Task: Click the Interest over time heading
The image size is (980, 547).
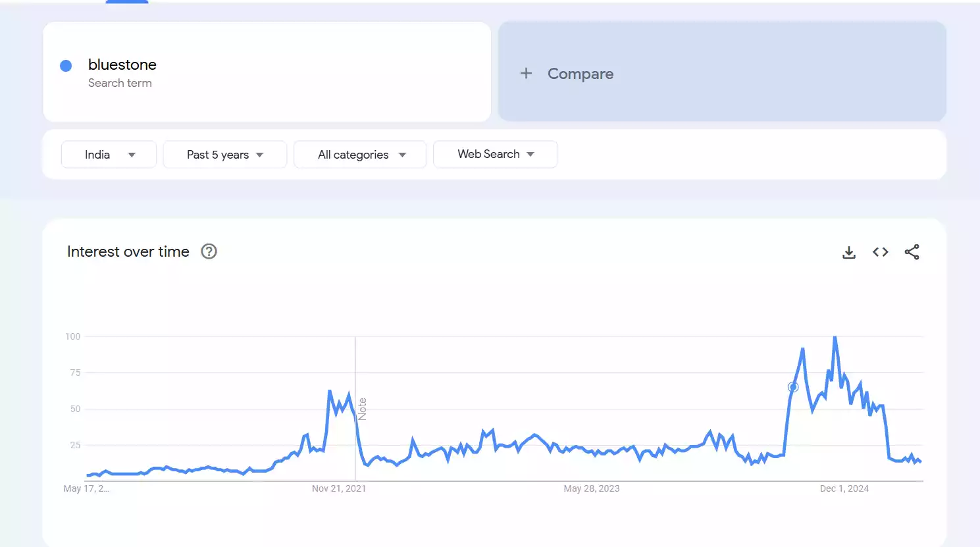Action: click(128, 251)
